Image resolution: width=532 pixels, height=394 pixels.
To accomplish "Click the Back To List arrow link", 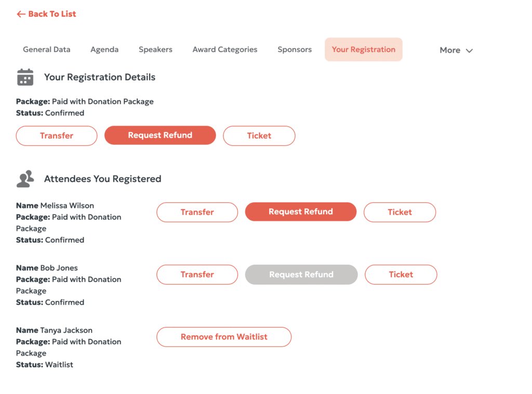I will pos(46,14).
